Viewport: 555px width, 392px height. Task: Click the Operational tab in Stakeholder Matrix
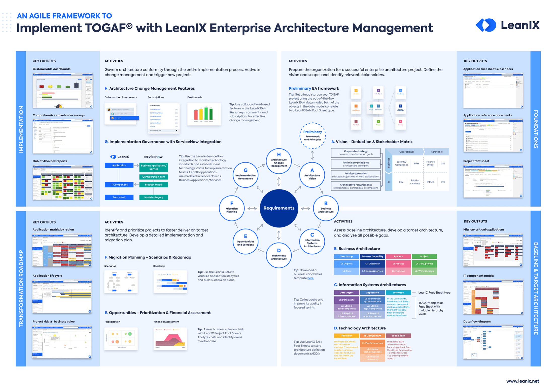click(406, 152)
